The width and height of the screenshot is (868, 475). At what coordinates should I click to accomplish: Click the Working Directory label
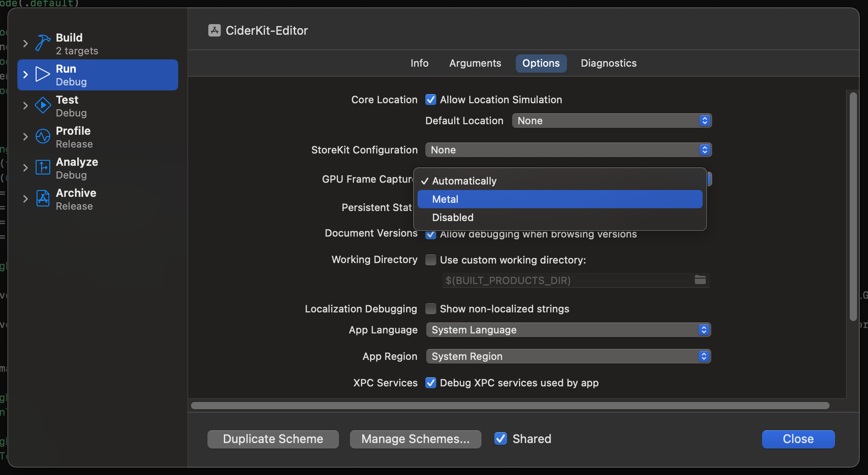pyautogui.click(x=374, y=259)
